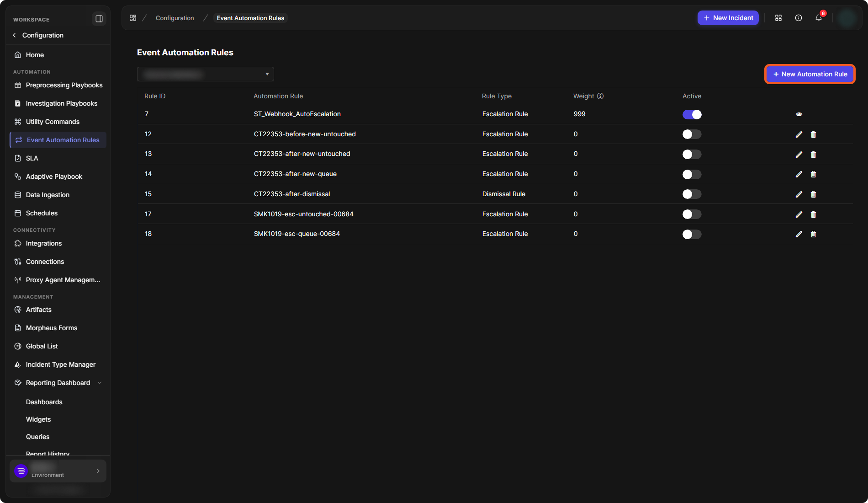This screenshot has height=503, width=868.
Task: Enable SMK1019-esc-queue-00684 active toggle
Action: pos(692,234)
